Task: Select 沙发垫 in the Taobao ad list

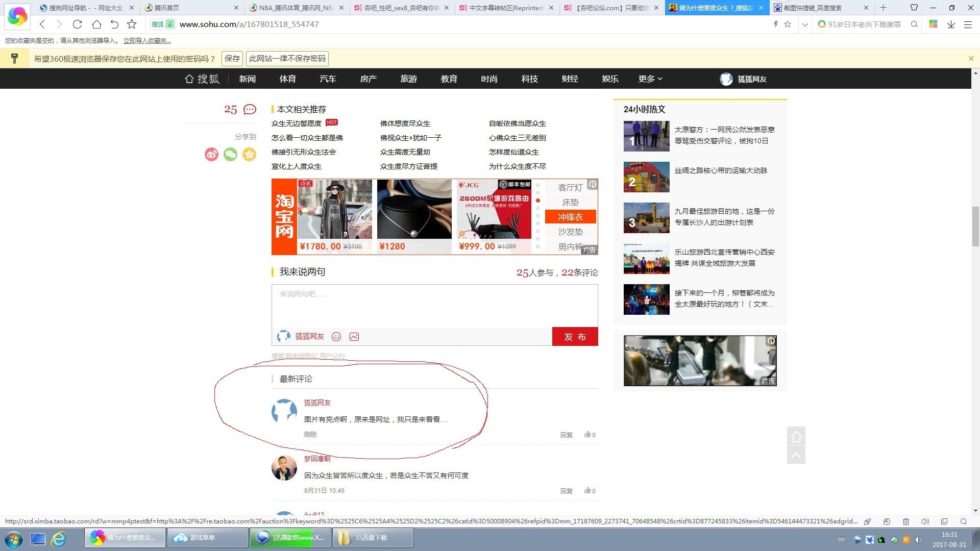Action: pos(570,232)
